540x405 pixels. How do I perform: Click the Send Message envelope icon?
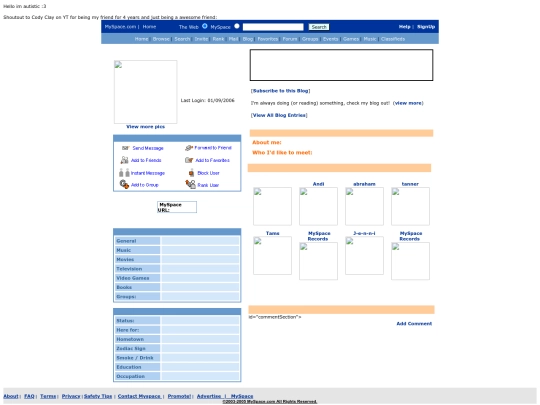coord(125,148)
